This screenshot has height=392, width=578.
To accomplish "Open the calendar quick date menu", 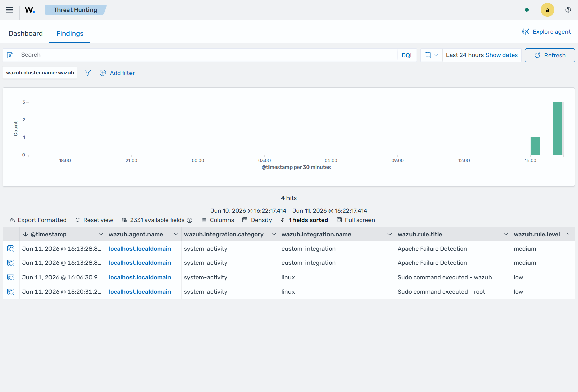I will [431, 55].
